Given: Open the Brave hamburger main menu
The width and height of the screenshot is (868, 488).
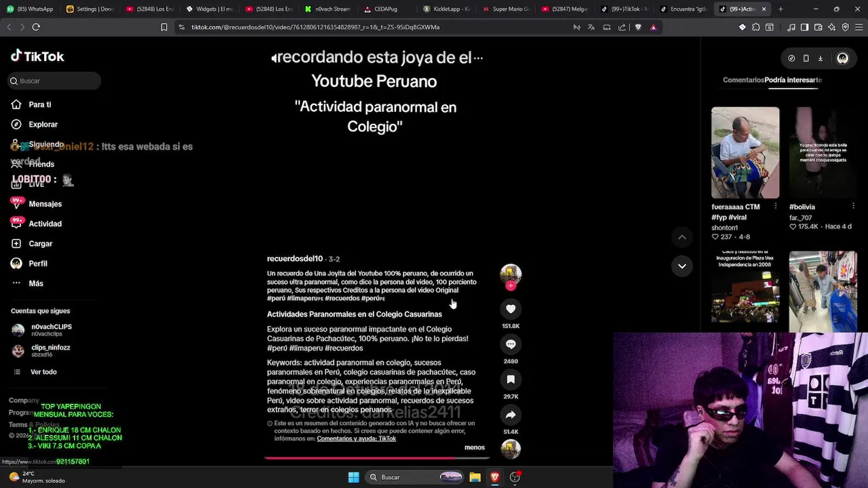Looking at the screenshot, I should coord(858,27).
